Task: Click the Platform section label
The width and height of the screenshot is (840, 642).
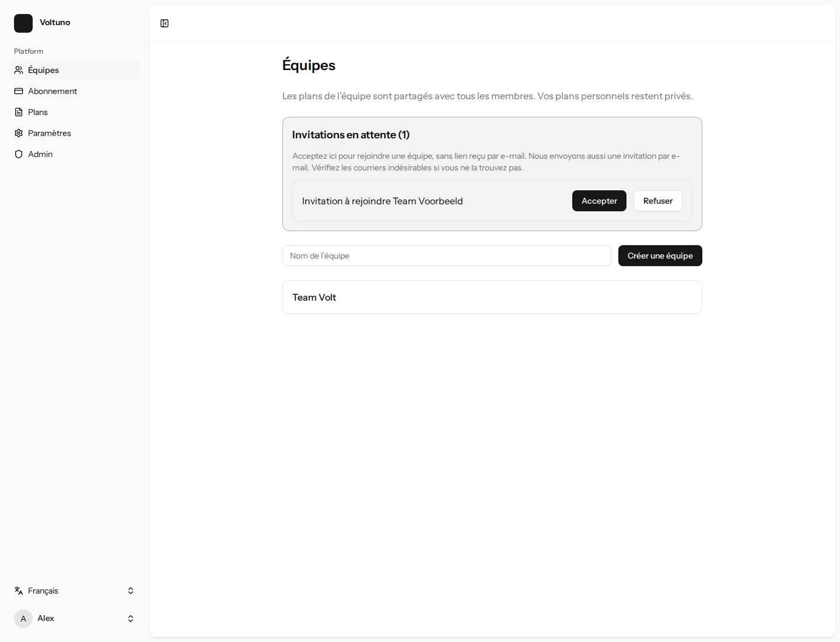Action: [x=29, y=51]
